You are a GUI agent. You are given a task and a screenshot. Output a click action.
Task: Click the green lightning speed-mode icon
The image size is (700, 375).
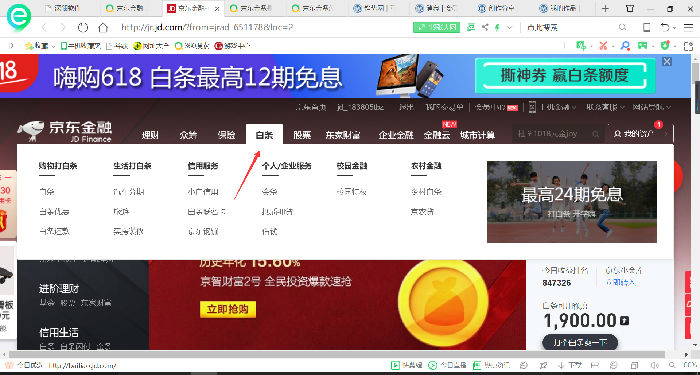[497, 28]
